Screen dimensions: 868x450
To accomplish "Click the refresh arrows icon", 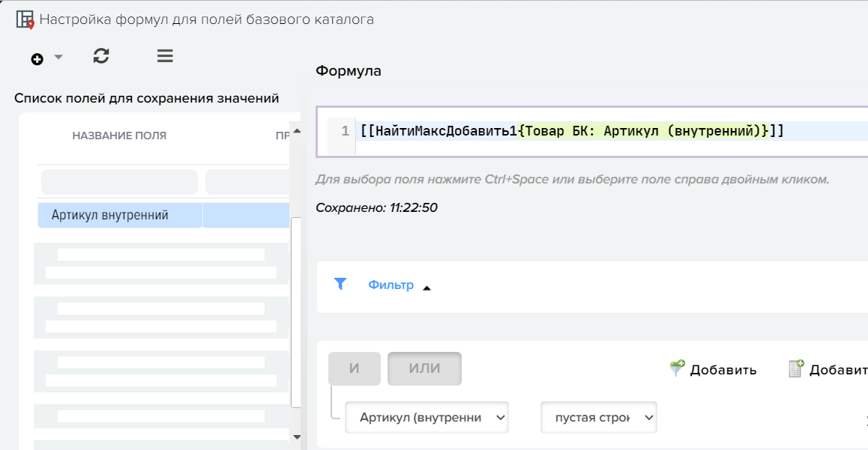I will pyautogui.click(x=101, y=56).
